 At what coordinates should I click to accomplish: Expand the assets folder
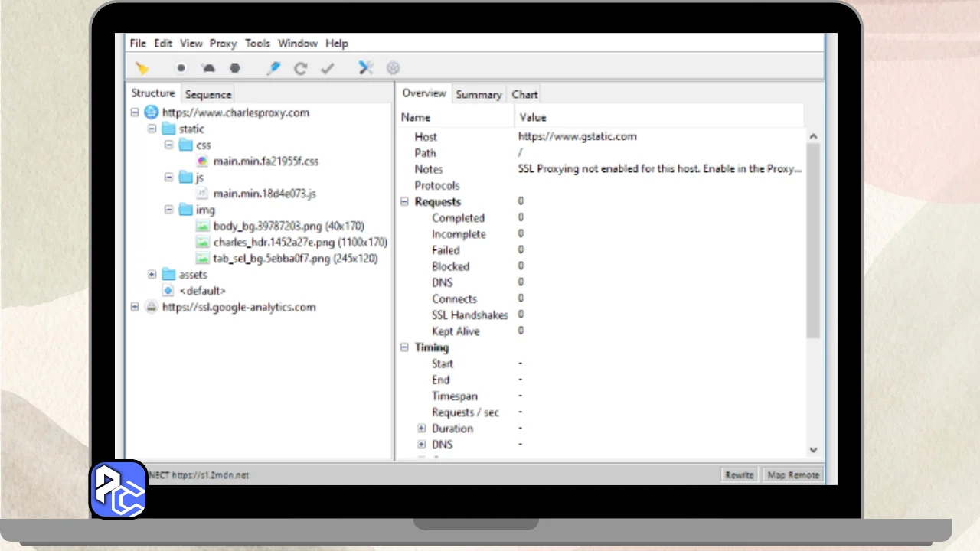pyautogui.click(x=152, y=275)
